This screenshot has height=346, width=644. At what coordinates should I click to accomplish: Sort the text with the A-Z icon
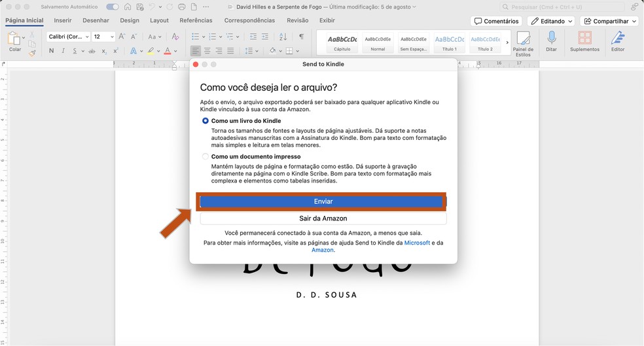[x=283, y=37]
